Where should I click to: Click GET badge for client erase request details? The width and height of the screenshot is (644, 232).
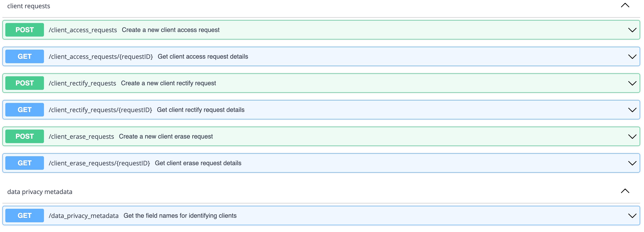pos(24,163)
